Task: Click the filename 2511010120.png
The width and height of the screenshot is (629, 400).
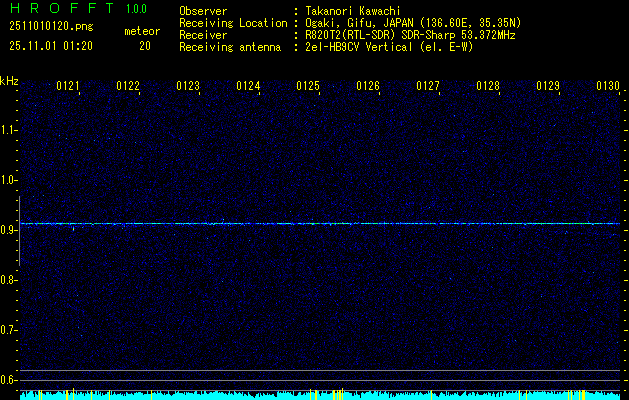Action: (x=51, y=26)
